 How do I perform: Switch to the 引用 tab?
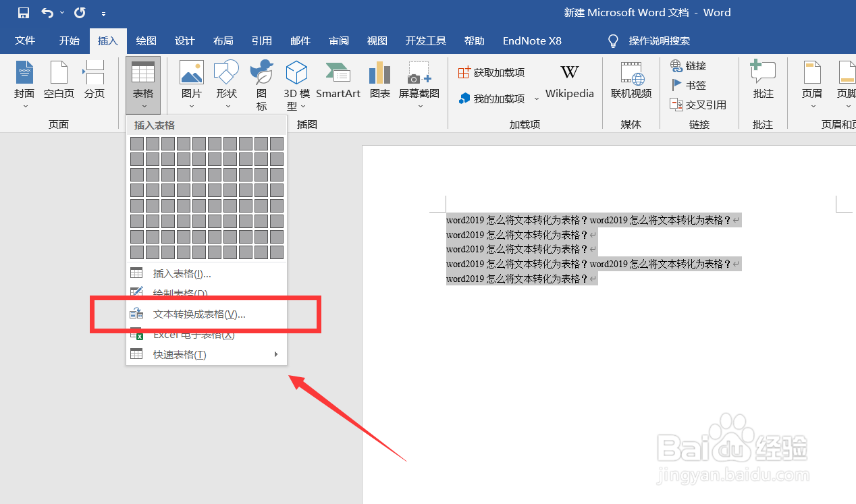[x=261, y=40]
